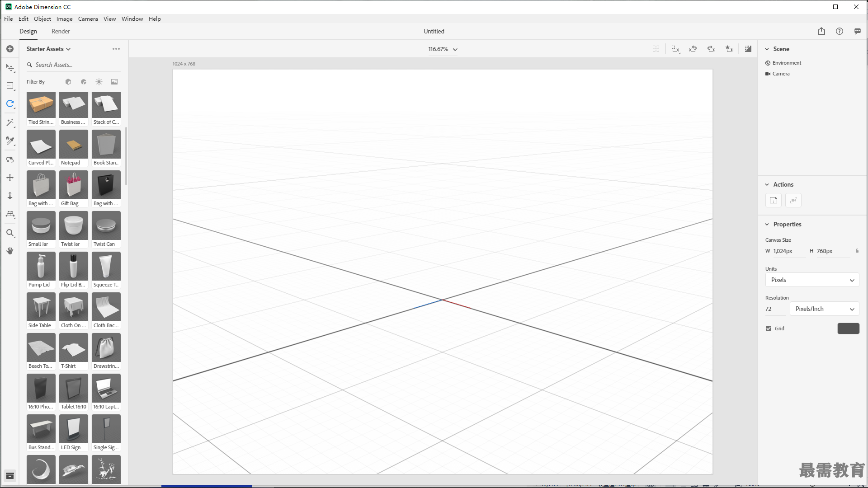Filter assets by Lights

pos(99,82)
